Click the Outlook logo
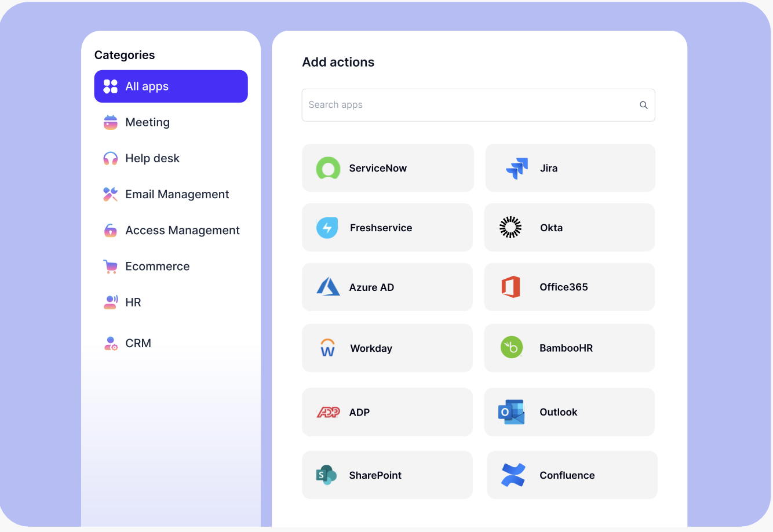Image resolution: width=773 pixels, height=532 pixels. tap(511, 412)
